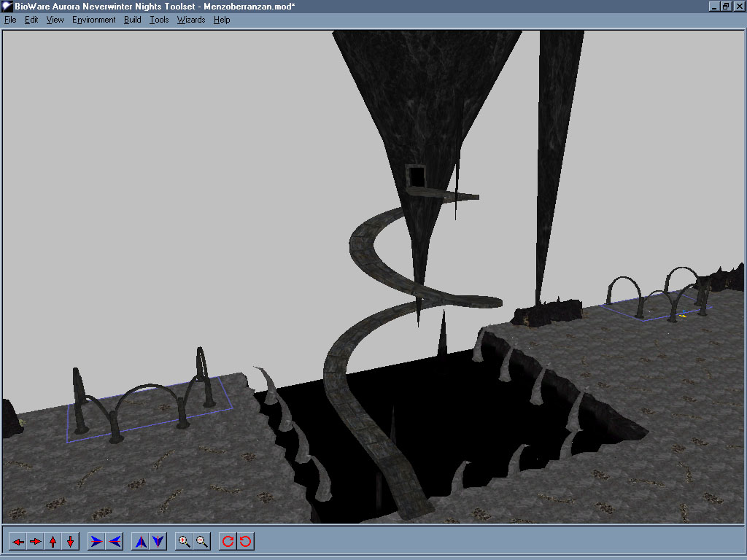
Task: Click the blue right-pointing arrowhead camera button
Action: 97,542
